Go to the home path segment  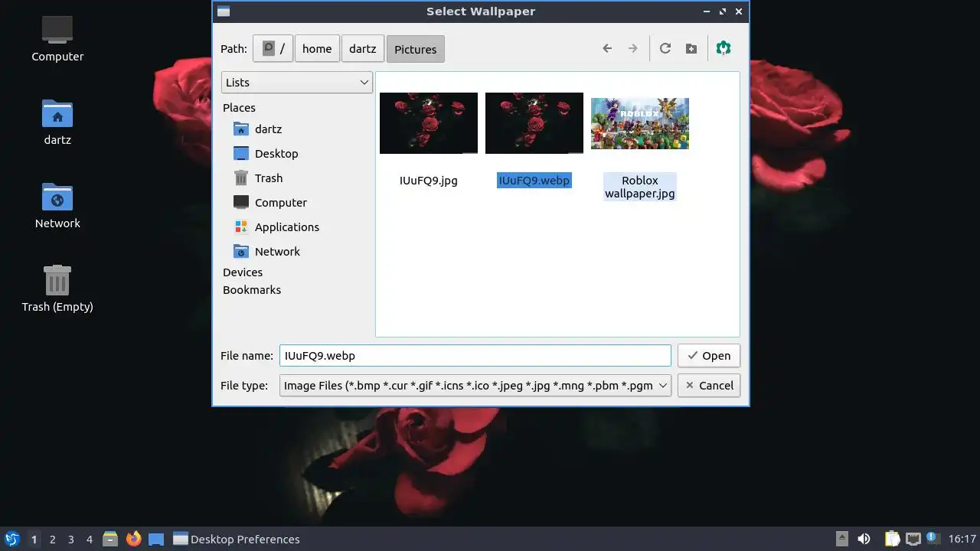(x=317, y=49)
